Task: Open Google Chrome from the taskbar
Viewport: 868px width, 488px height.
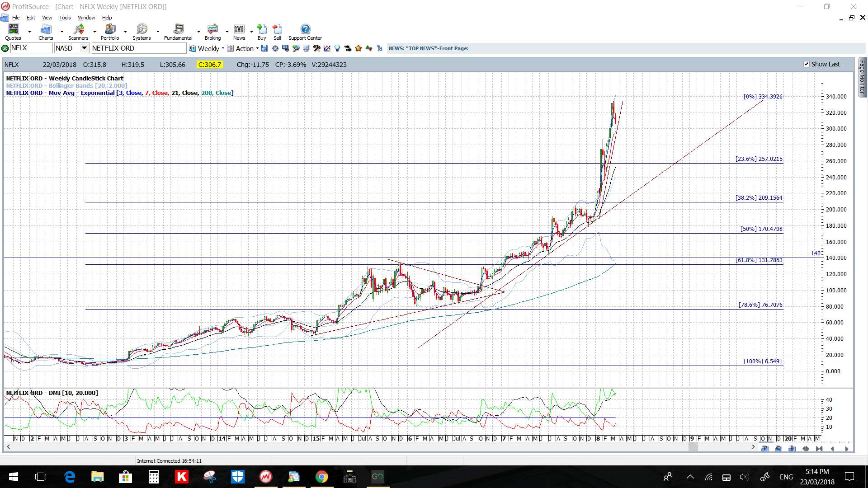Action: point(321,477)
